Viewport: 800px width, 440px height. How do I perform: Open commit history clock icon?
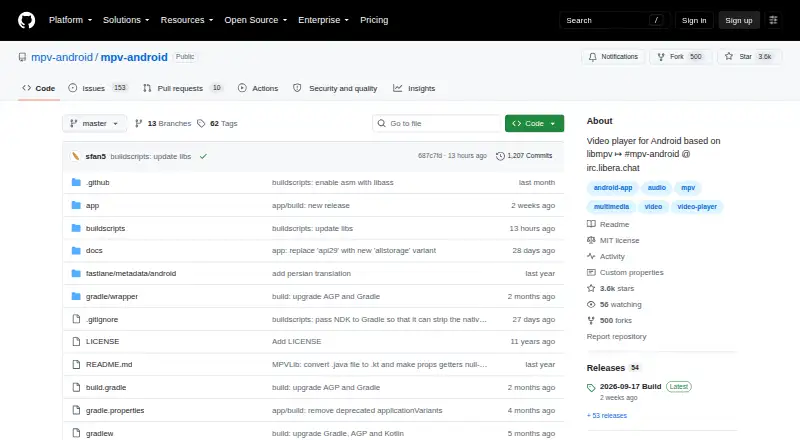500,156
